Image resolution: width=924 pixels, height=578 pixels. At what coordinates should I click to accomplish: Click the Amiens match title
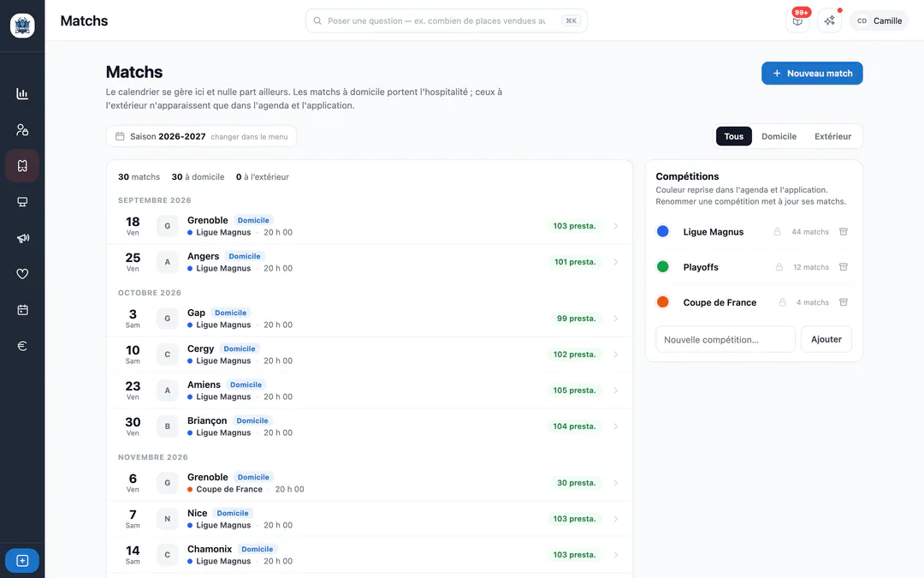pos(204,384)
